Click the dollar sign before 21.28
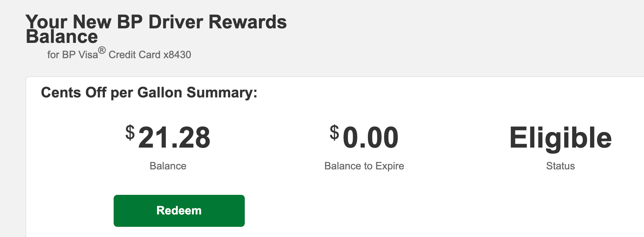 tap(130, 132)
